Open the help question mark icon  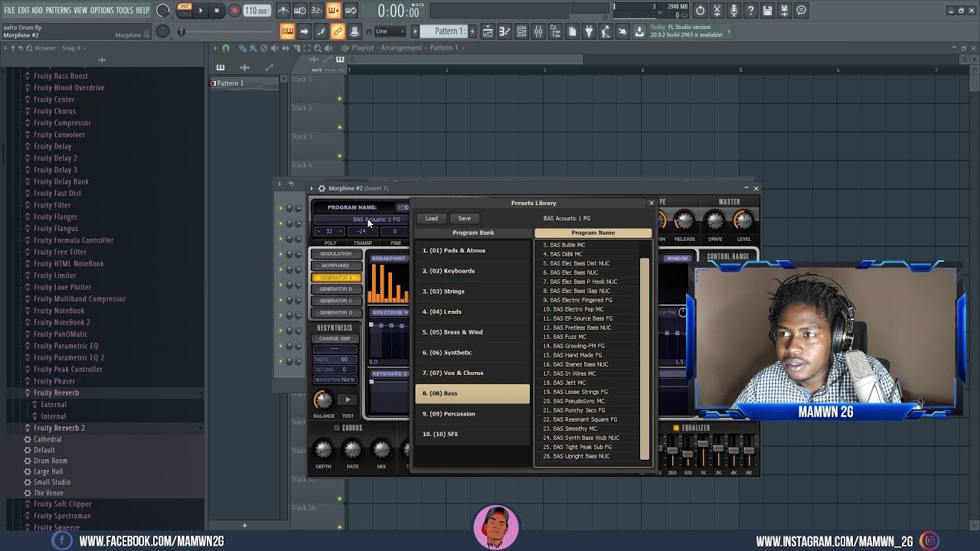(750, 11)
